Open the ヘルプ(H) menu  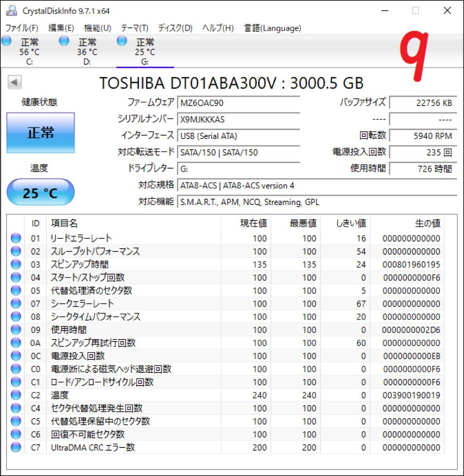coord(218,28)
